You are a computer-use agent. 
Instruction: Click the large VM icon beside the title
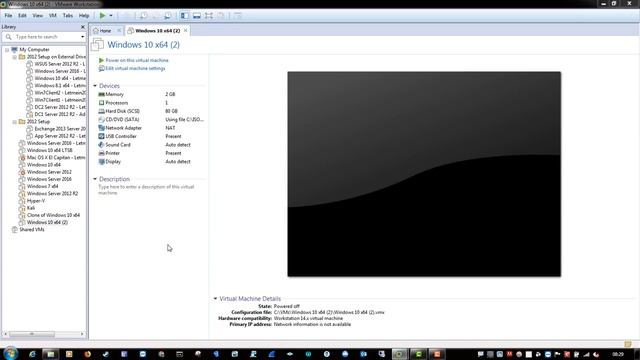(98, 44)
